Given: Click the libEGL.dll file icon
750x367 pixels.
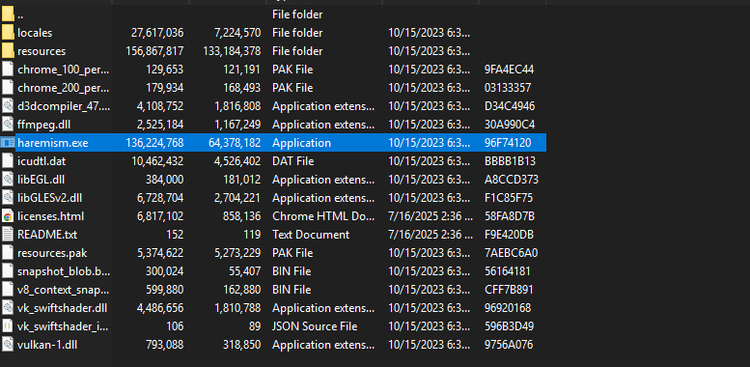Looking at the screenshot, I should point(8,179).
